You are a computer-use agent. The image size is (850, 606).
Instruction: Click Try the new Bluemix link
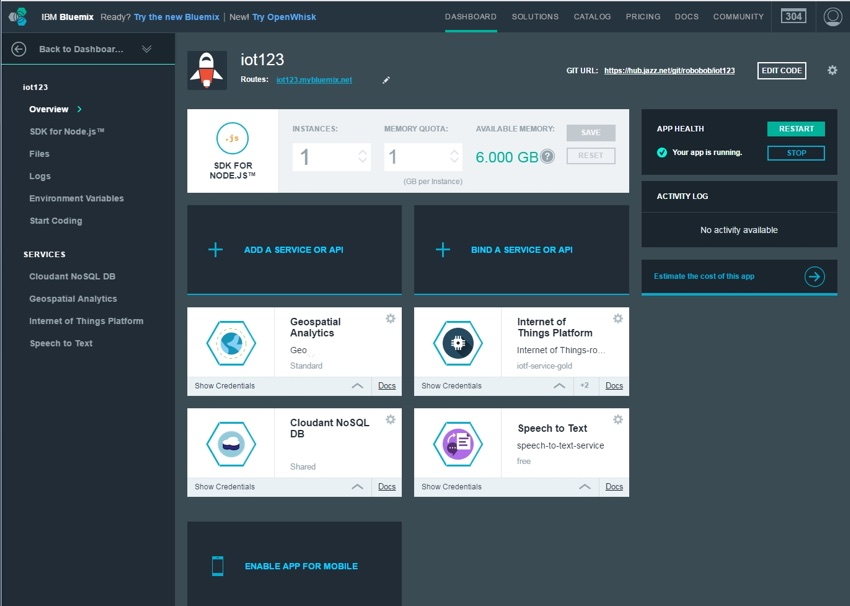coord(177,17)
